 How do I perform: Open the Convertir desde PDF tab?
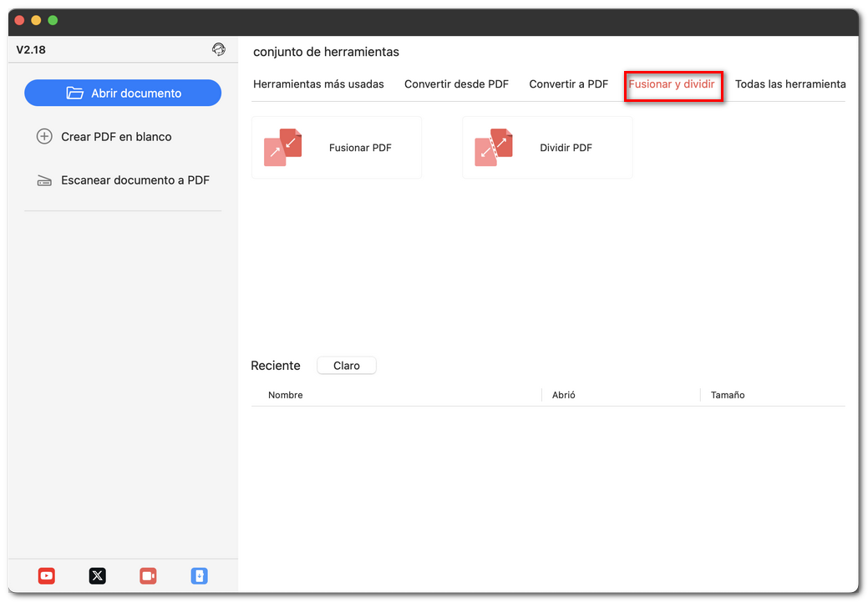(x=457, y=84)
